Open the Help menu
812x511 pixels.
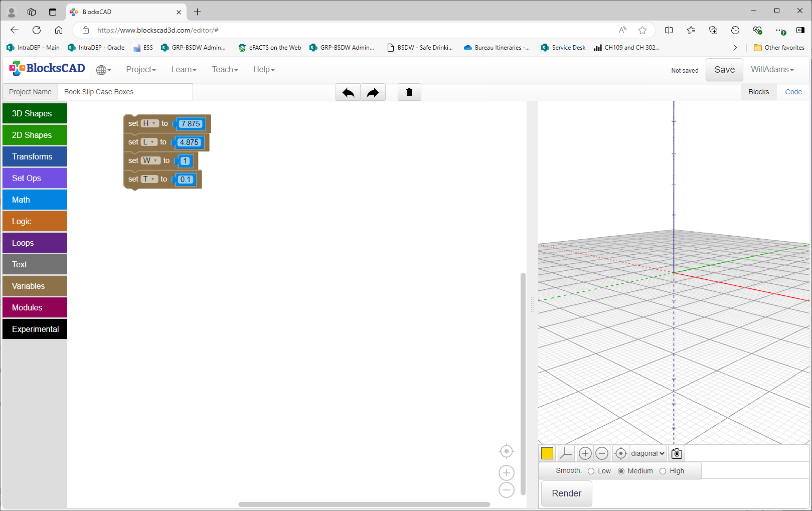(x=264, y=70)
